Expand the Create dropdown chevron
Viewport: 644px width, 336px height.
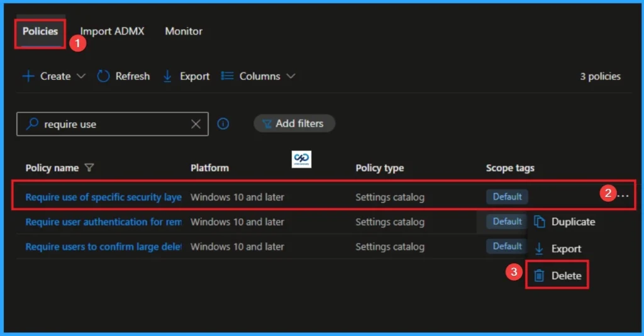pyautogui.click(x=81, y=76)
